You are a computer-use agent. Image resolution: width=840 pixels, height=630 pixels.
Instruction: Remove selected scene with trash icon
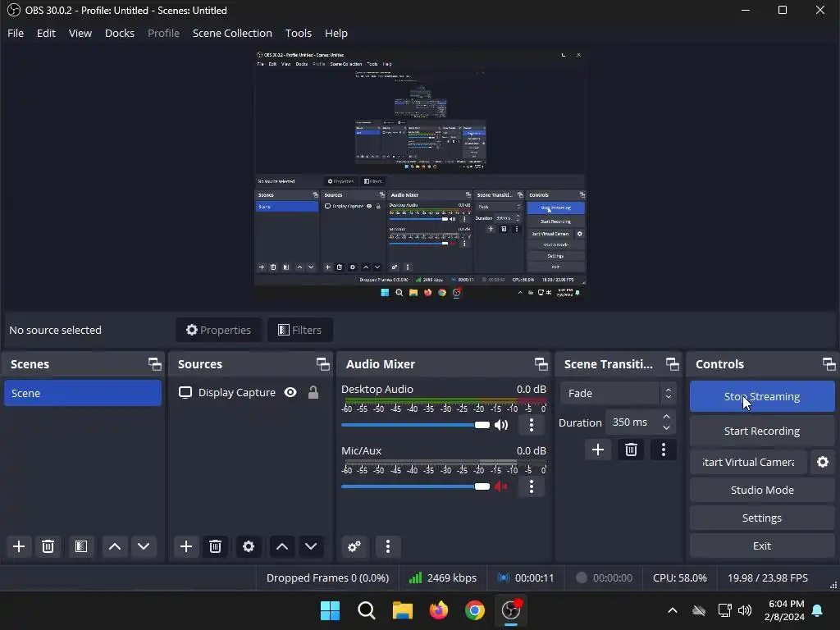(x=48, y=546)
